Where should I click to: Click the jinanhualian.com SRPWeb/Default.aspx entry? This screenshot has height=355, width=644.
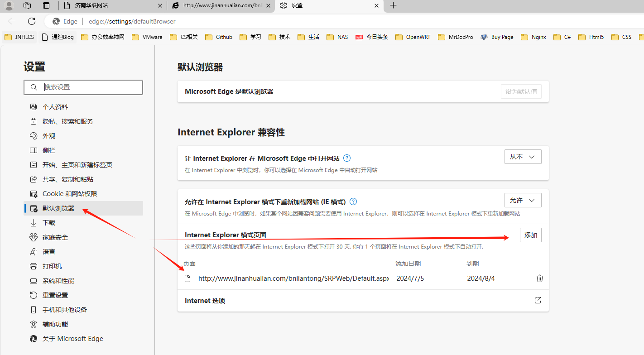[x=293, y=278]
